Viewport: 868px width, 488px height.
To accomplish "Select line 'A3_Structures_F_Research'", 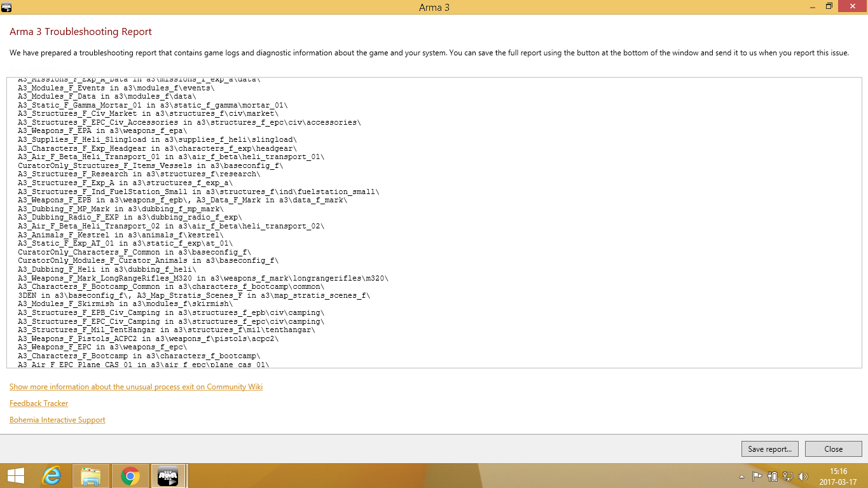I will coord(139,174).
